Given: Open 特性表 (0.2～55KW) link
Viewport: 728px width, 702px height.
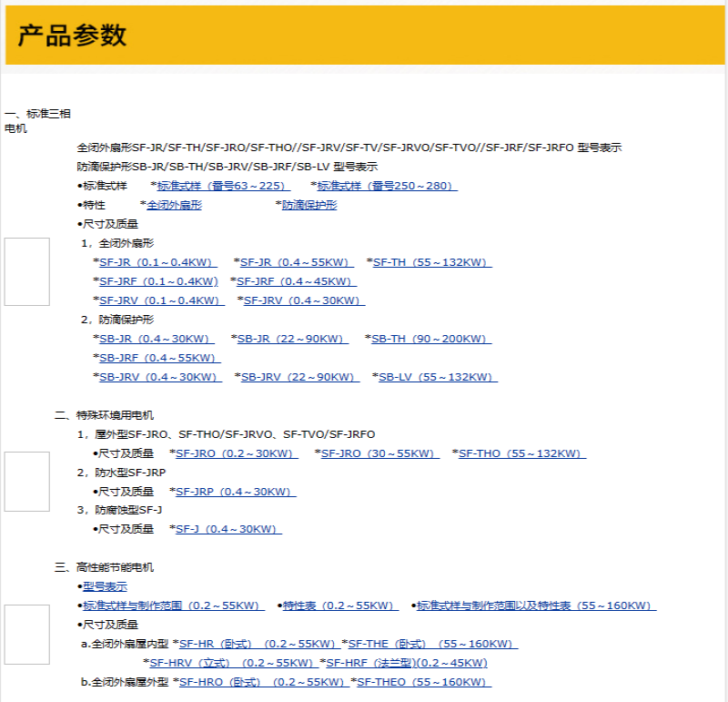Looking at the screenshot, I should (340, 605).
